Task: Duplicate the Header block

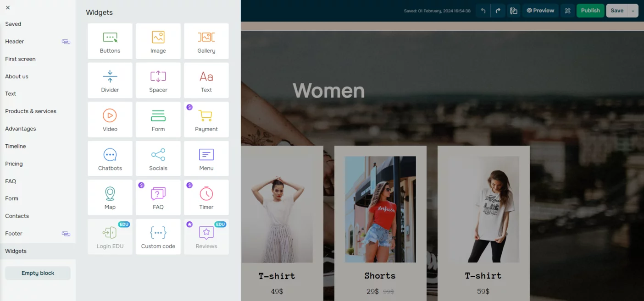Action: 66,41
